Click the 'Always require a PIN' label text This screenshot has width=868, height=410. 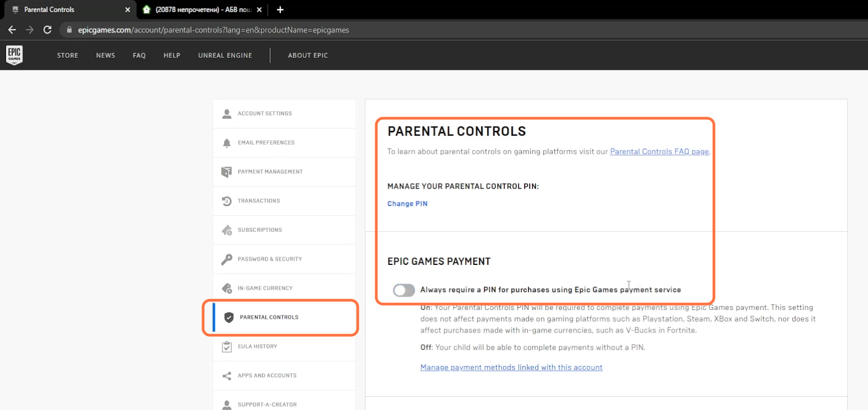pyautogui.click(x=550, y=290)
